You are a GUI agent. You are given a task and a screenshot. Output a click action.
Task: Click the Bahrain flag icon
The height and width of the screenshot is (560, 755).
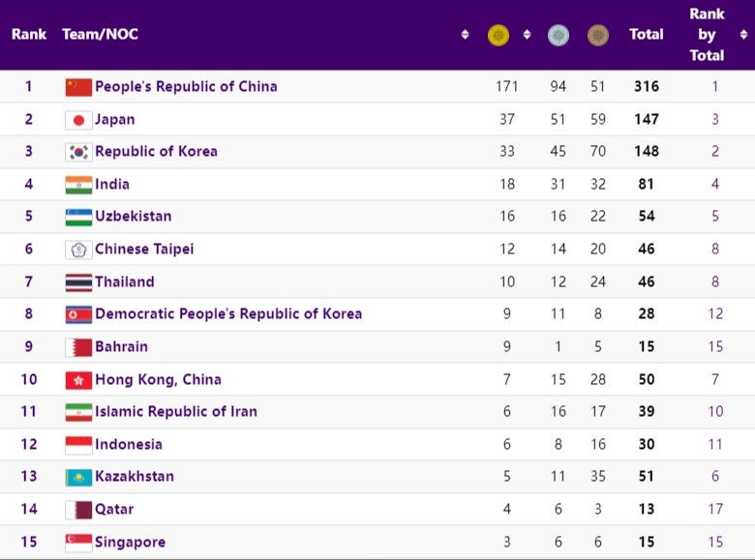(78, 347)
